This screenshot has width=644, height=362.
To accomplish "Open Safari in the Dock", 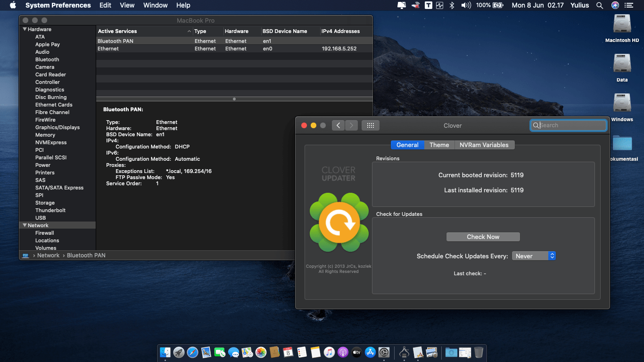I will point(192,352).
